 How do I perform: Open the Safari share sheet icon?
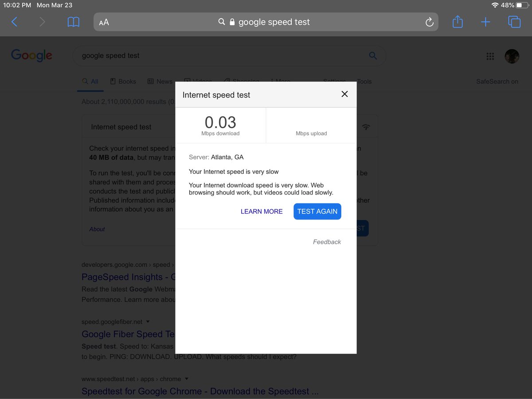(x=458, y=21)
